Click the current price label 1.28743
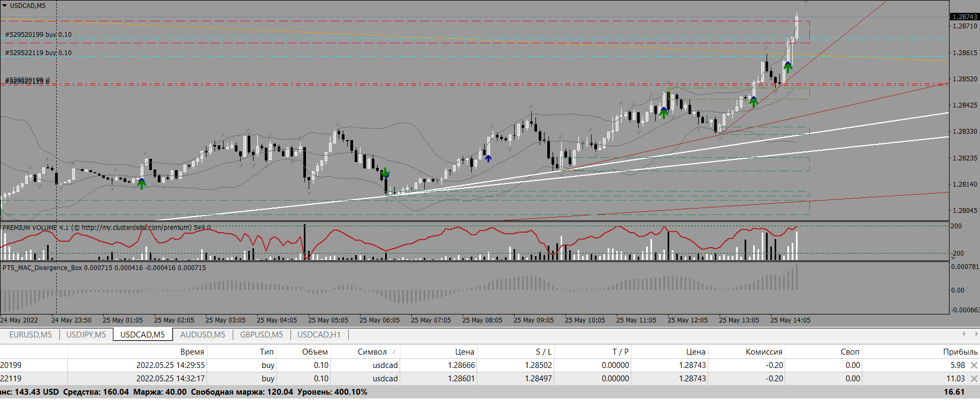Screen dimensions: 980x407 tap(964, 17)
